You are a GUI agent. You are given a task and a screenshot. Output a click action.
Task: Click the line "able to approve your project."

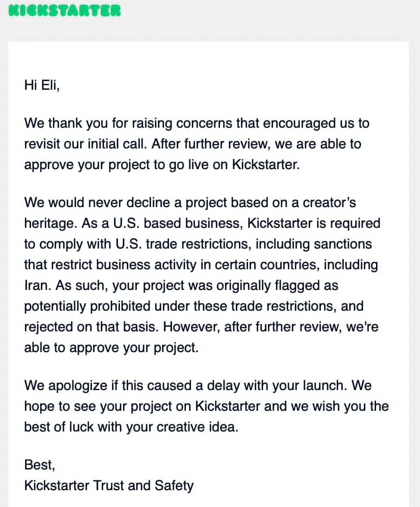[111, 347]
